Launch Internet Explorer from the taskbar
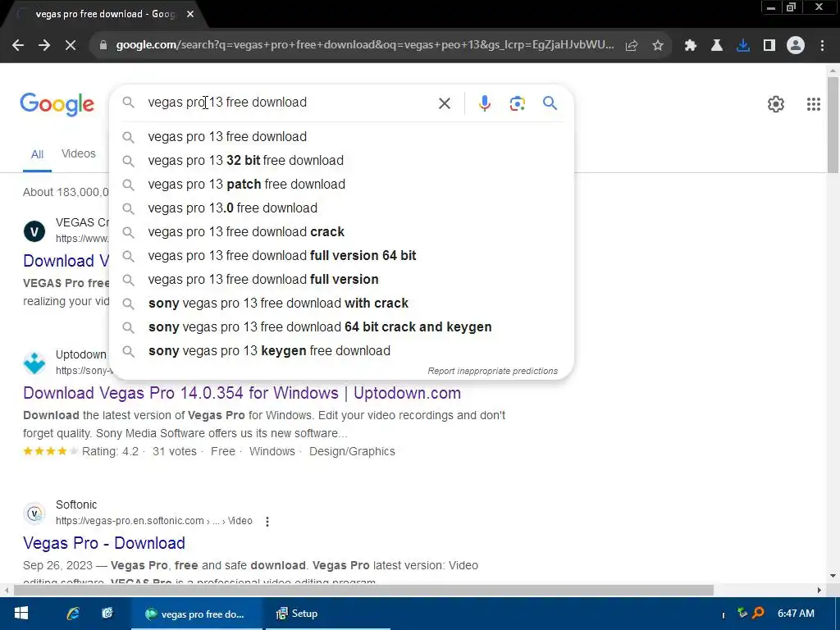The image size is (840, 630). [73, 614]
